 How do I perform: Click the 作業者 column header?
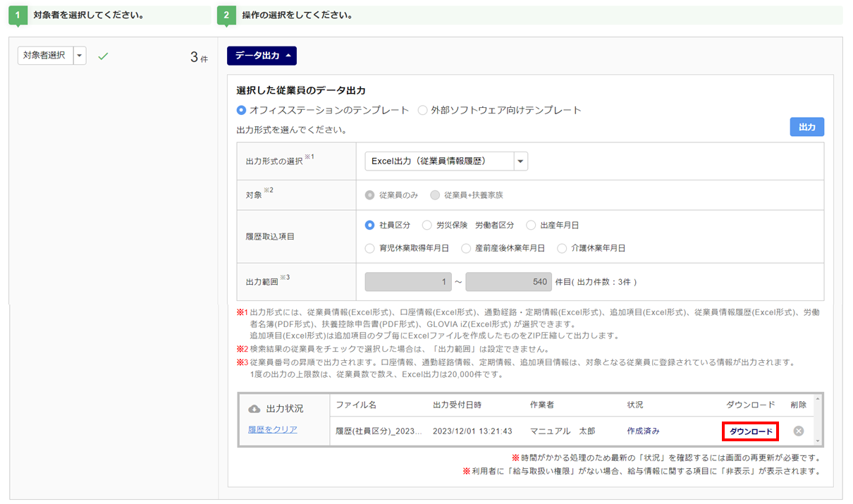(x=542, y=405)
